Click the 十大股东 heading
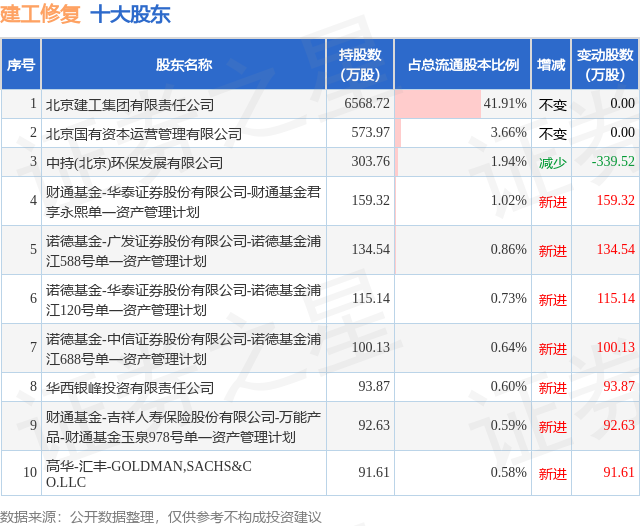Image resolution: width=640 pixels, height=526 pixels. click(x=130, y=15)
